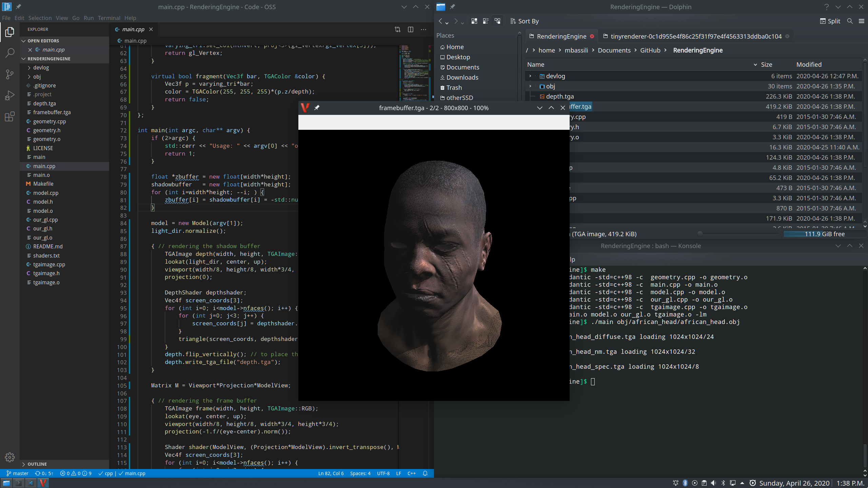Click the Konsole vertical scrollbar
The width and height of the screenshot is (868, 488).
pyautogui.click(x=865, y=369)
